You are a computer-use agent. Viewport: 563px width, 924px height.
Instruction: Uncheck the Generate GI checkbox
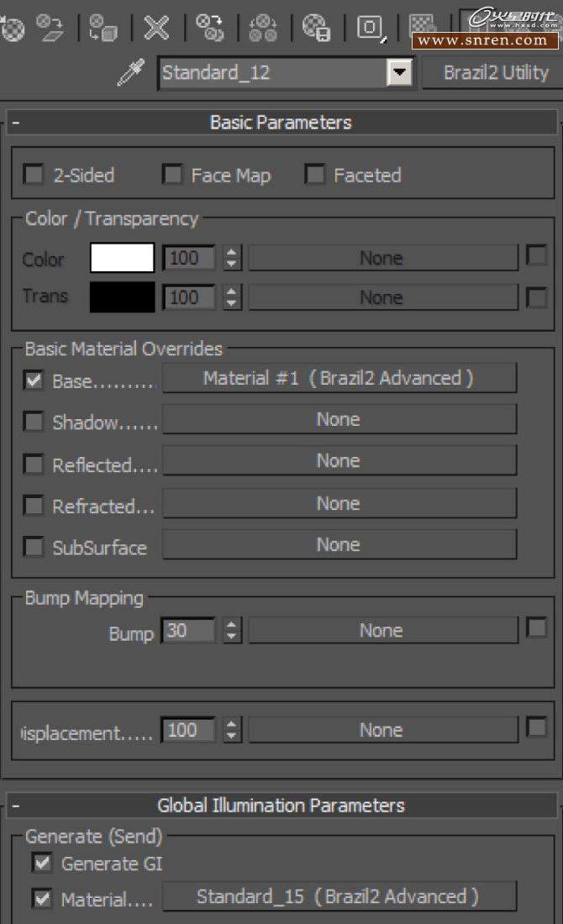43,863
